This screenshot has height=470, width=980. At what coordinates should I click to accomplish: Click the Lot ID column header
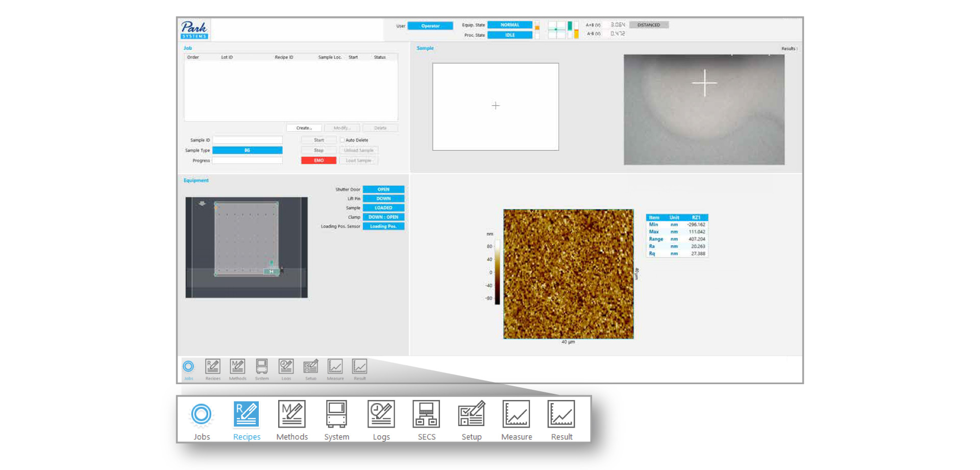click(227, 57)
